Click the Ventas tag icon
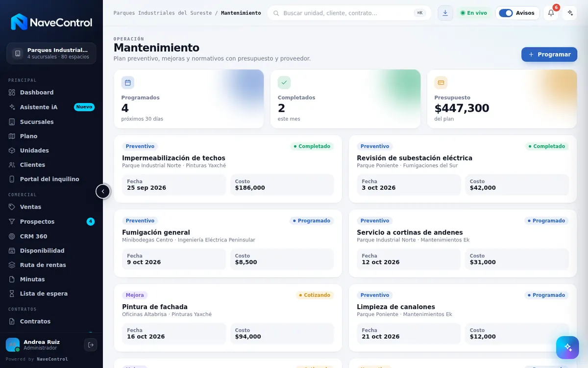This screenshot has height=368, width=588. click(x=12, y=207)
